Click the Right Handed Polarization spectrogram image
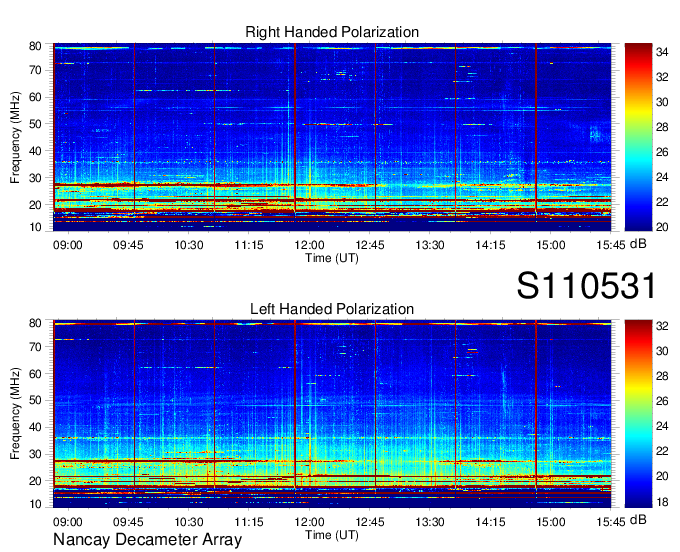680x552 pixels. [332, 137]
